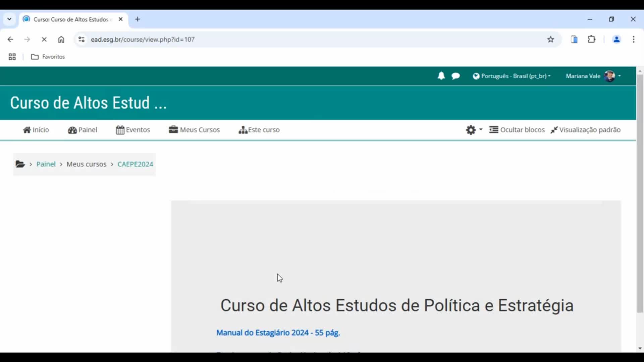Open the messages speech bubble icon
Screen dimensions: 644x362
click(455, 76)
